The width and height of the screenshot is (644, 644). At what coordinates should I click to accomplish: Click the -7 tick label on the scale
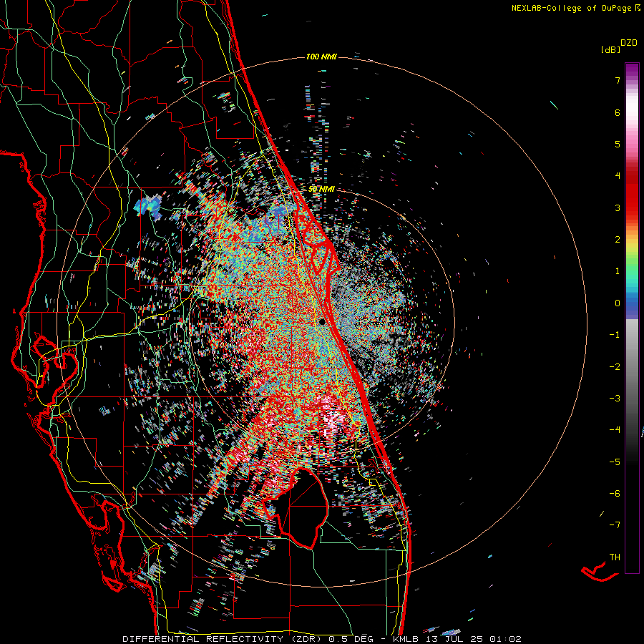pos(615,525)
